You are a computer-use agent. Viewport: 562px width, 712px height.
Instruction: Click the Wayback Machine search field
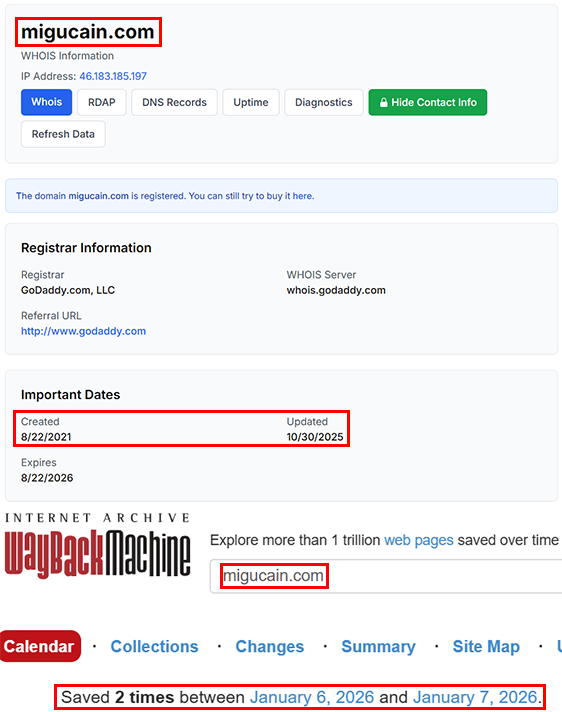pos(386,576)
